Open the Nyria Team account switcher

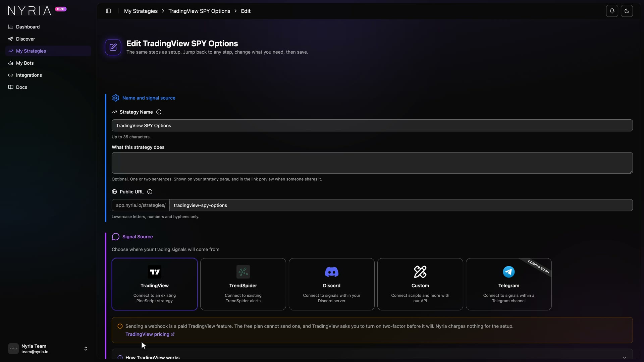[48, 349]
